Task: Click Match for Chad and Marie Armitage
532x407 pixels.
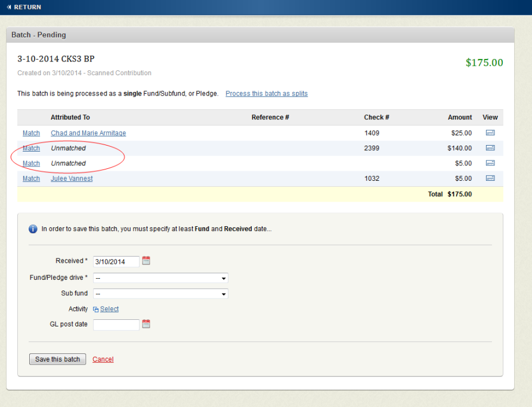Action: pos(31,133)
